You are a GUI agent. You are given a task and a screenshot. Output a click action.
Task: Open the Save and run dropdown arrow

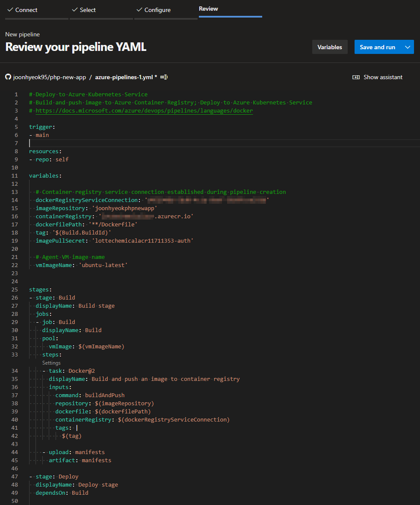click(x=408, y=47)
